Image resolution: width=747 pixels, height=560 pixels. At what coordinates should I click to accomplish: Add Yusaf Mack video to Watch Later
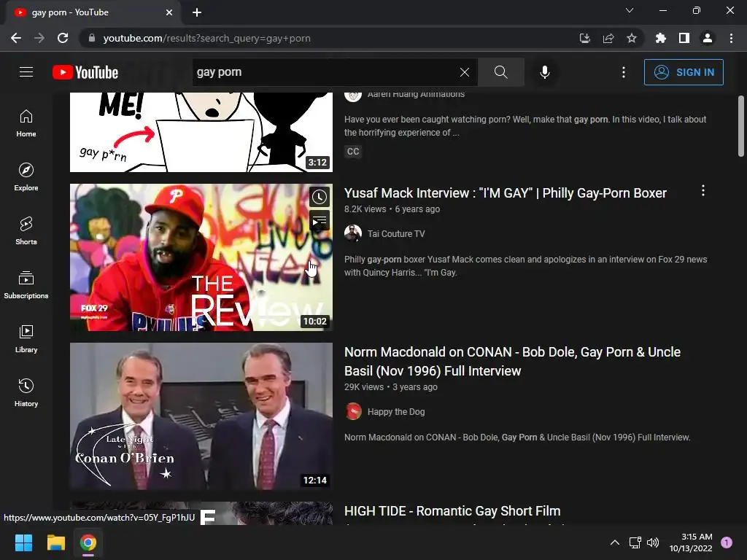point(320,197)
